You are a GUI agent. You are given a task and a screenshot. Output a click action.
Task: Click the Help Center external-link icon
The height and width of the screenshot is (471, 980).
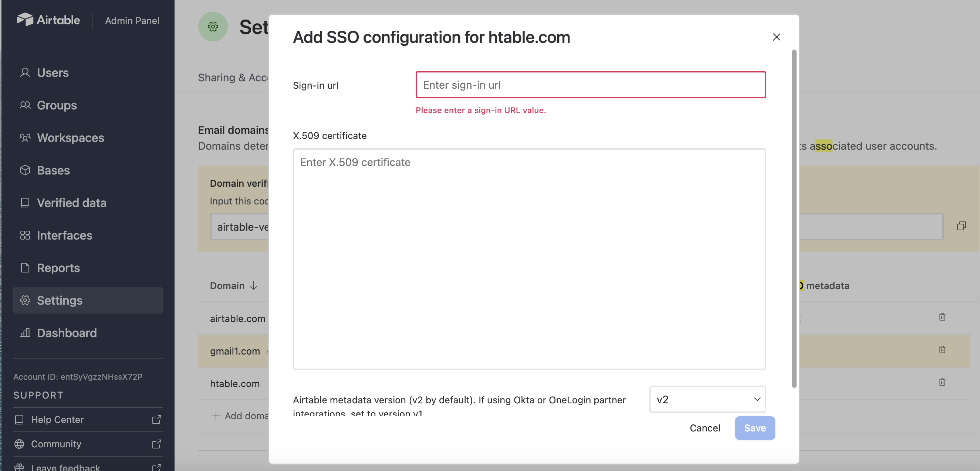(157, 419)
